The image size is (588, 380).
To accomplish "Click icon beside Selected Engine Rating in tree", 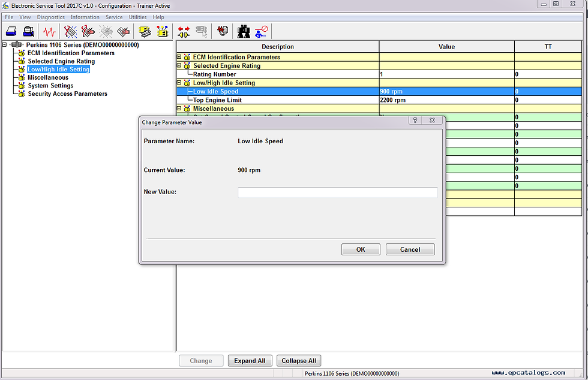I will (x=22, y=61).
